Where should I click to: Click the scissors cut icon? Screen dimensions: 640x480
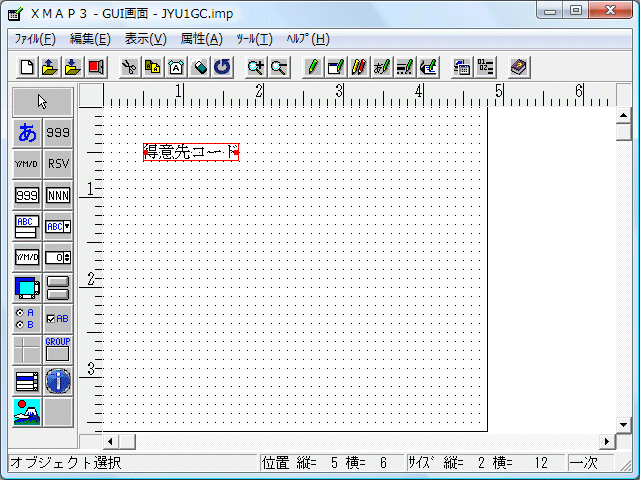[x=130, y=67]
